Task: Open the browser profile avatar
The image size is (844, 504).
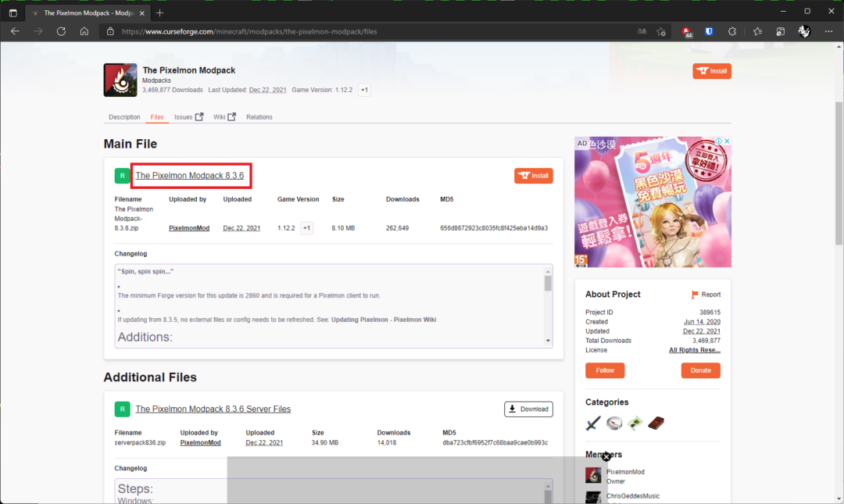Action: pos(804,31)
